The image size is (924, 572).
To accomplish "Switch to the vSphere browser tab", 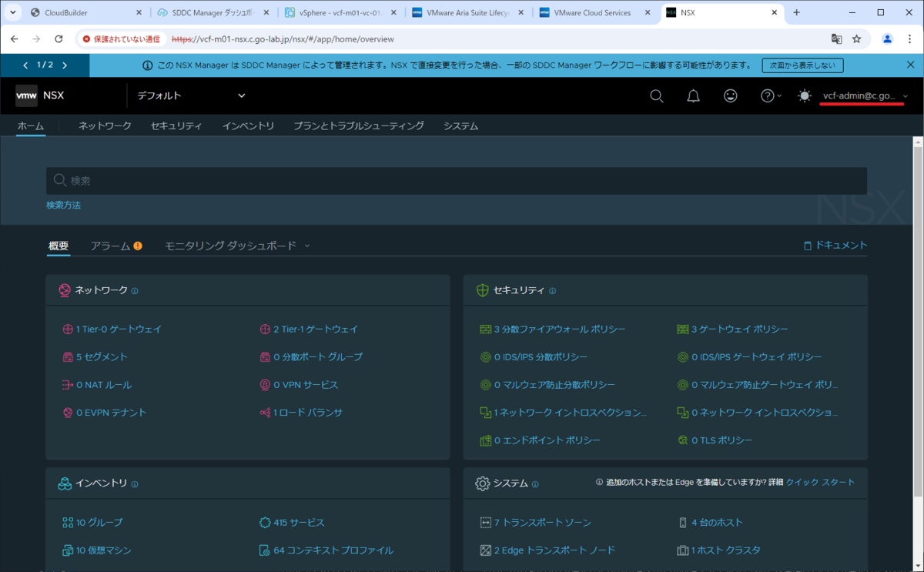I will 340,13.
